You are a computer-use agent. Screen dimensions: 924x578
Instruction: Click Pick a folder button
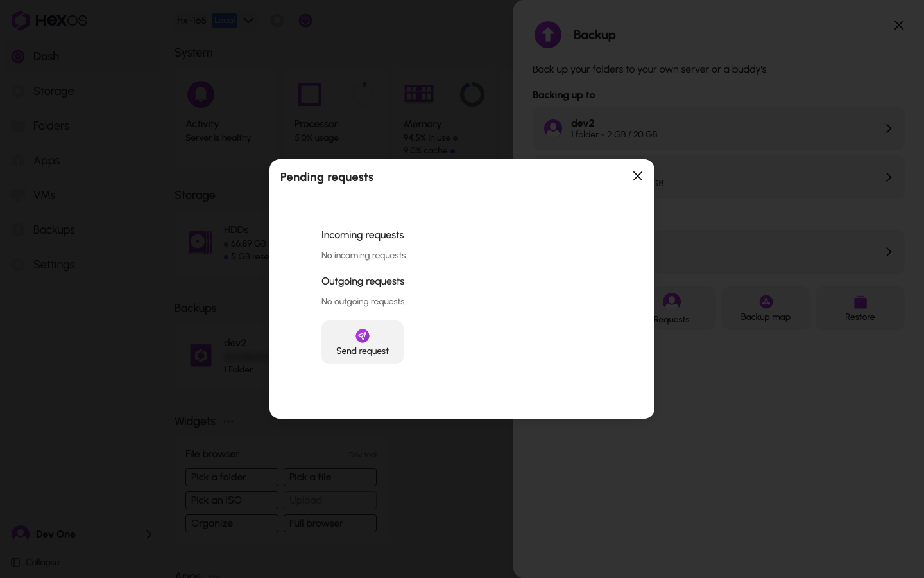(x=232, y=477)
